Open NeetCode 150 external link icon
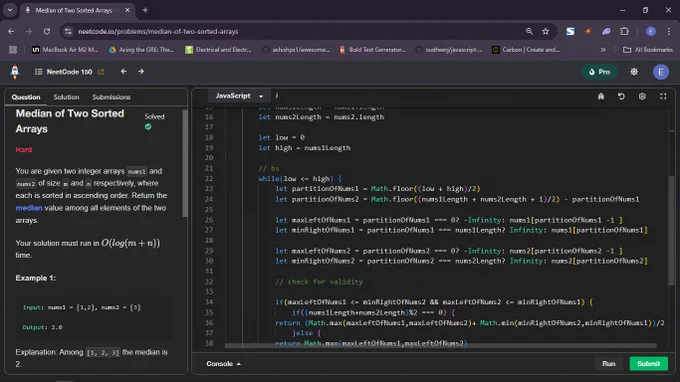680x382 pixels. [x=101, y=72]
